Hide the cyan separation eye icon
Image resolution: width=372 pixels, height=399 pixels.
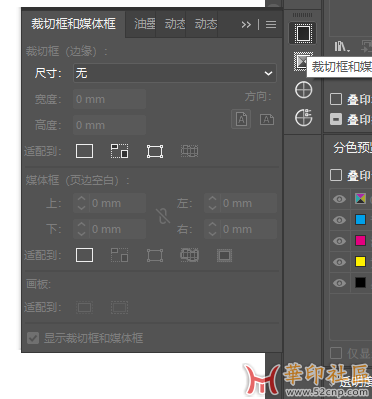(x=339, y=220)
